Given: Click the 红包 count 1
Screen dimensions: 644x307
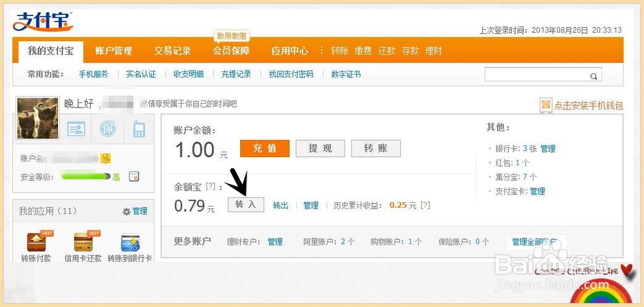Looking at the screenshot, I should (518, 163).
